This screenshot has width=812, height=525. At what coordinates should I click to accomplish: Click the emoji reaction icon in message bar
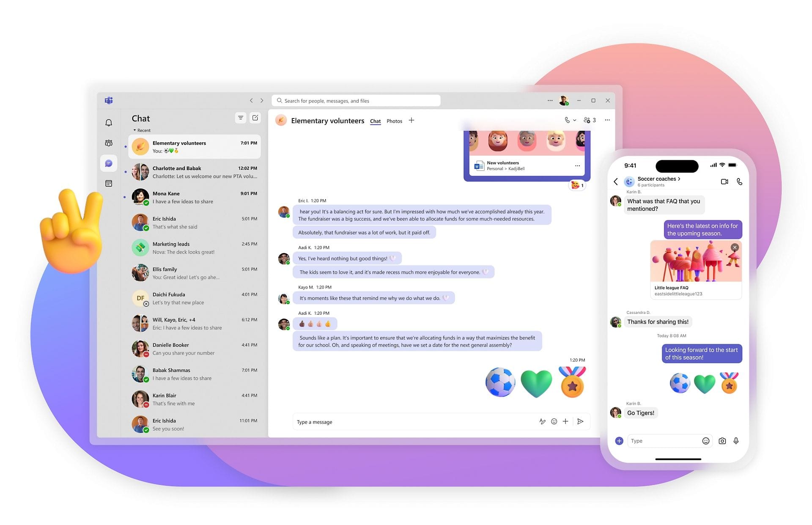pos(554,421)
